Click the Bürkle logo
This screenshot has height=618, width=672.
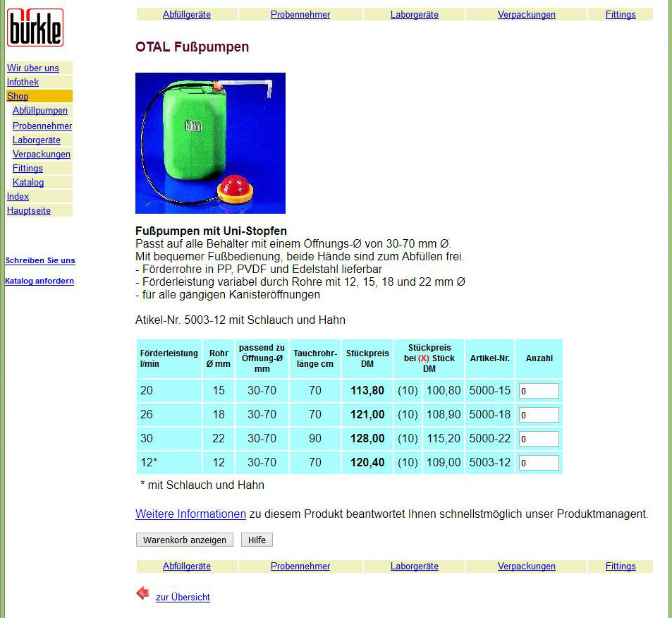(35, 28)
